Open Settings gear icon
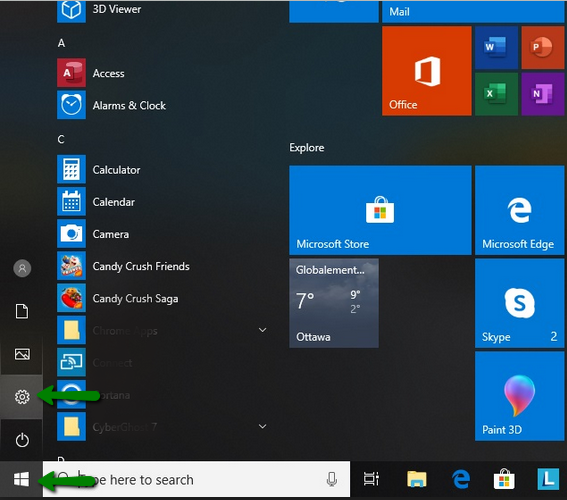567x500 pixels. (22, 397)
